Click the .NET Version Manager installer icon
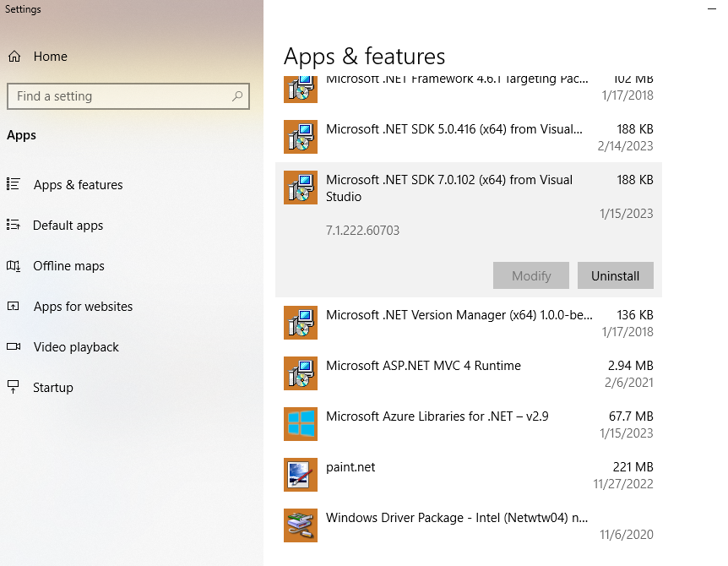The width and height of the screenshot is (728, 566). tap(301, 323)
